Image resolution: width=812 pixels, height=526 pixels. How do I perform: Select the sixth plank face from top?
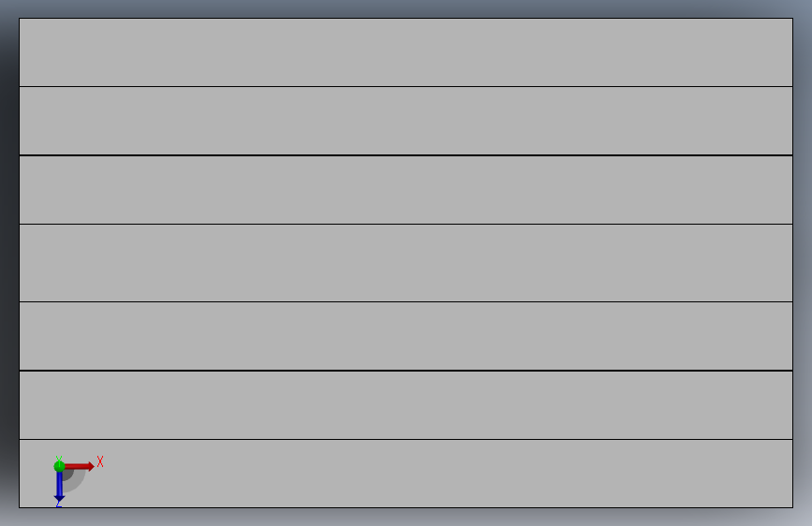point(406,405)
